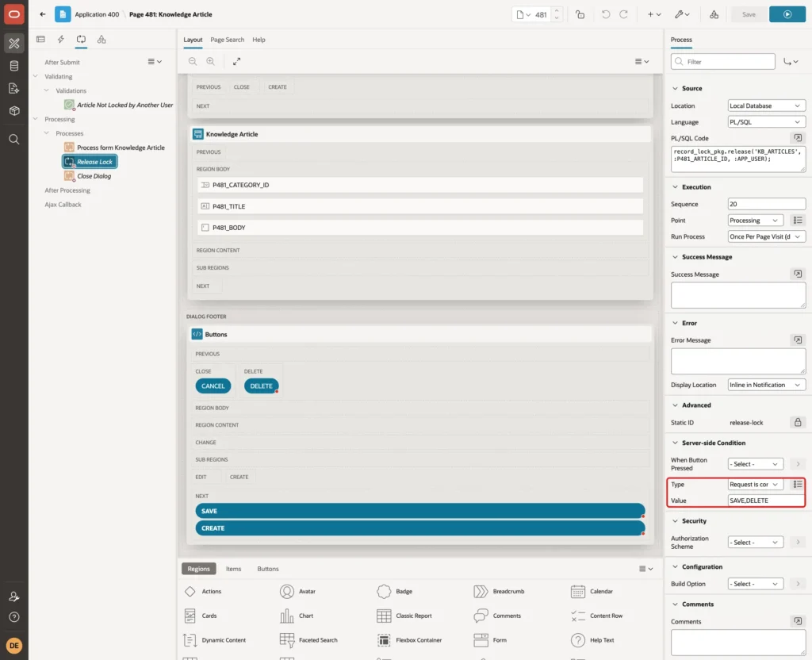Open Team Development sidebar icon

pyautogui.click(x=14, y=89)
